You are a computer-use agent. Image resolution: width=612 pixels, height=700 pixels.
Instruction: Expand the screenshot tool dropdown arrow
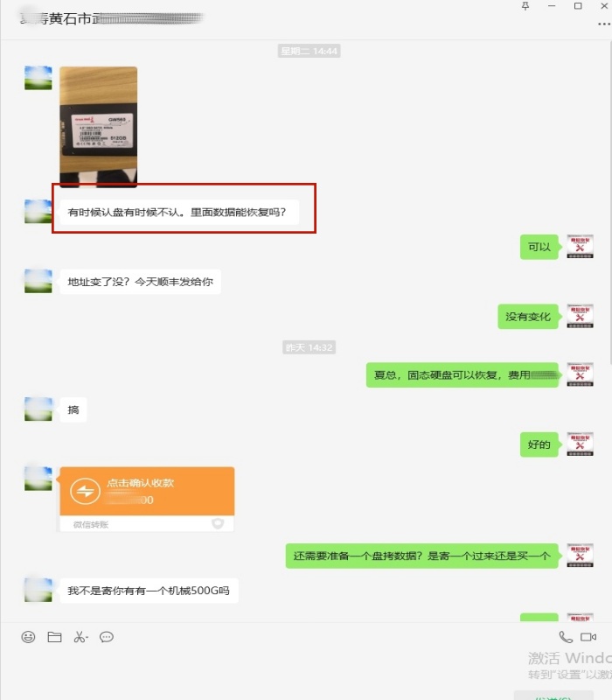(x=87, y=638)
